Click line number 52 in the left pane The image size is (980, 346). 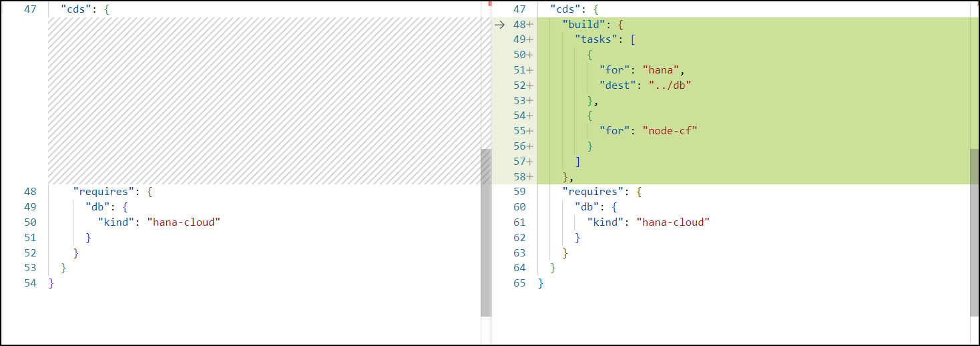(30, 253)
